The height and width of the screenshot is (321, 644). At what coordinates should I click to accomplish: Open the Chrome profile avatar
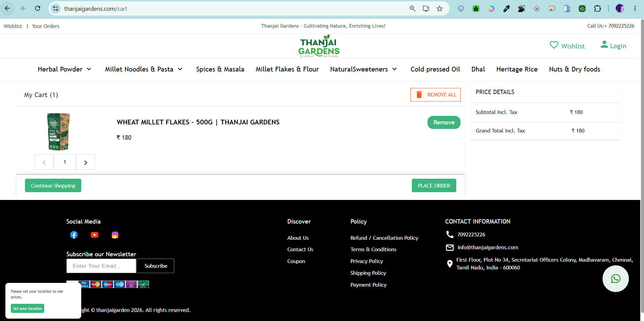pos(620,8)
